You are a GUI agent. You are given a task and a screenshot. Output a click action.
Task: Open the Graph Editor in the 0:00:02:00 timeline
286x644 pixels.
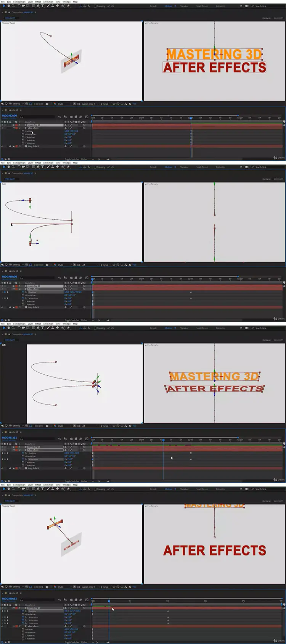[x=87, y=117]
